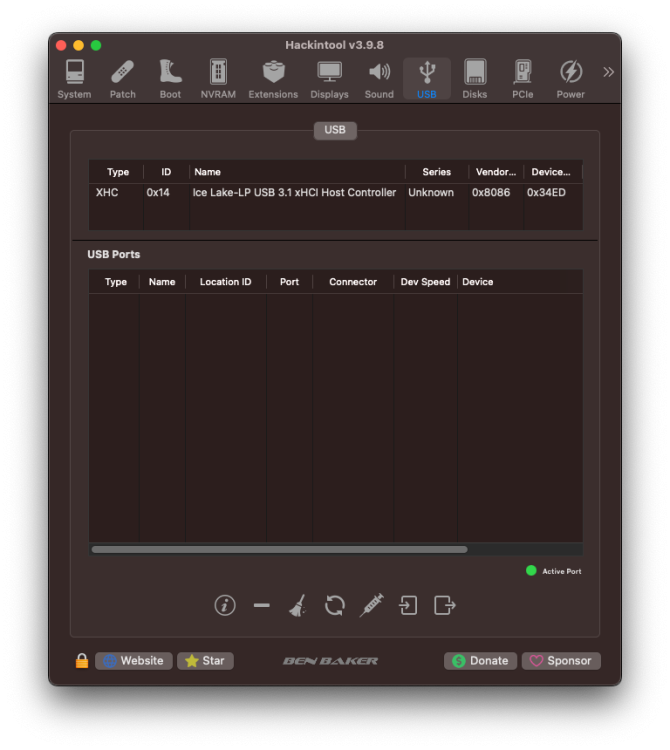Click the Unknown series cell
The height and width of the screenshot is (750, 670).
tap(431, 192)
